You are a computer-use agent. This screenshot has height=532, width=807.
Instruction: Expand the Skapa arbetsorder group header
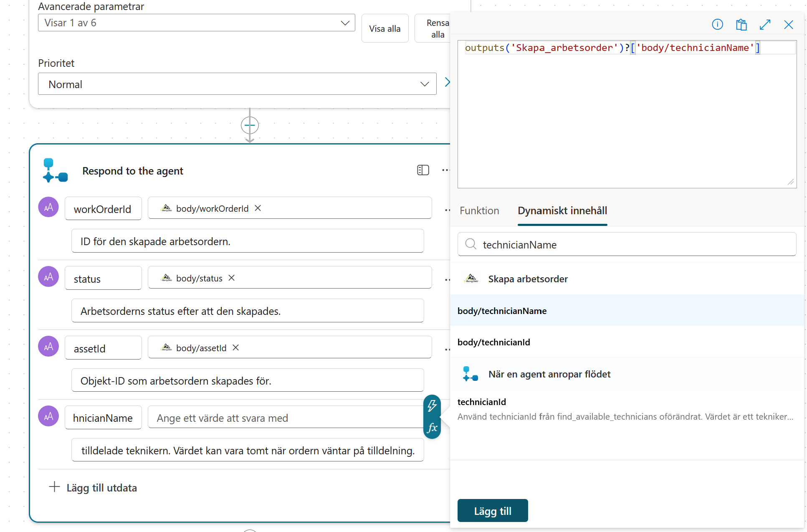coord(627,279)
